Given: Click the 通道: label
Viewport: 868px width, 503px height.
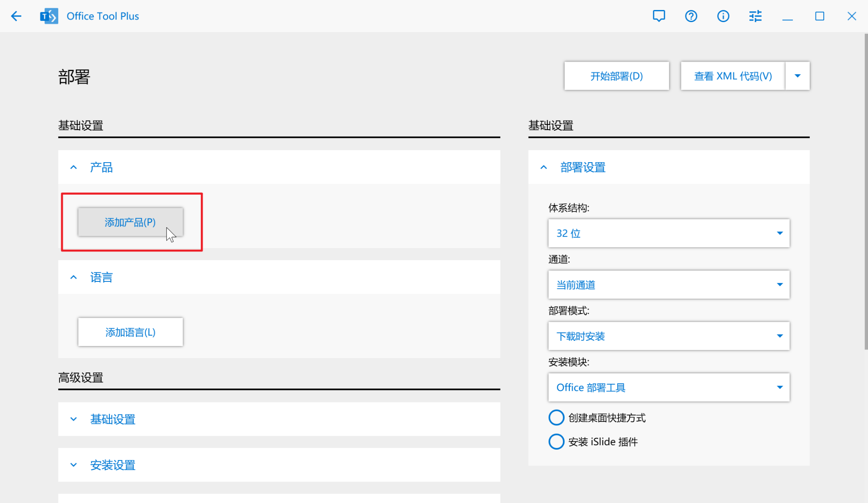Looking at the screenshot, I should (x=559, y=259).
